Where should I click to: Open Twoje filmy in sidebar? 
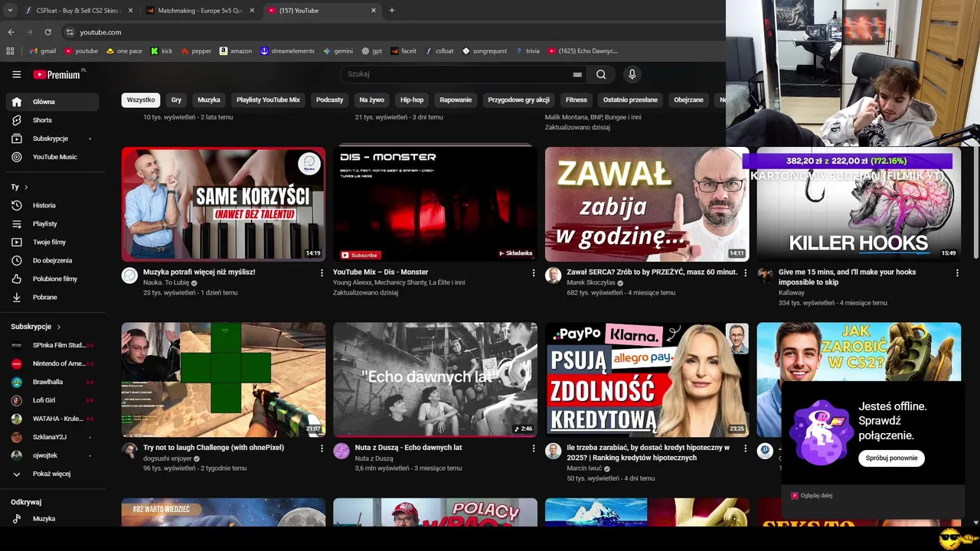pyautogui.click(x=52, y=242)
